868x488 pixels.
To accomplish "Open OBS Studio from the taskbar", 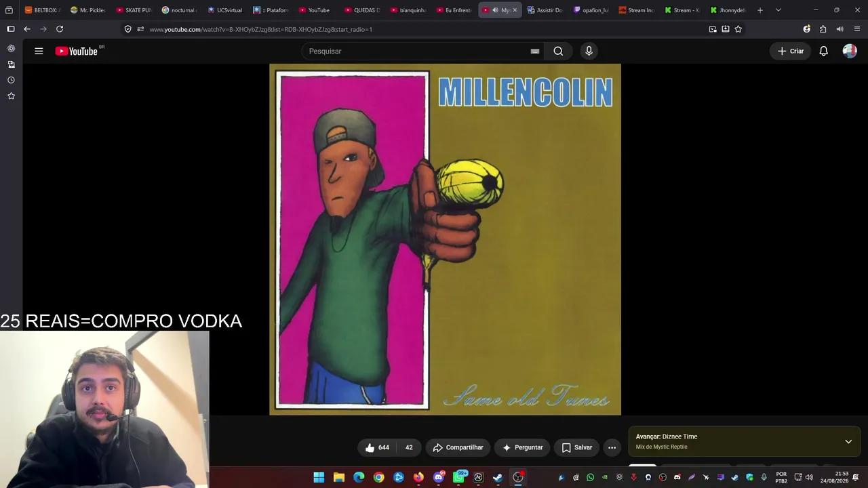I will pyautogui.click(x=518, y=477).
